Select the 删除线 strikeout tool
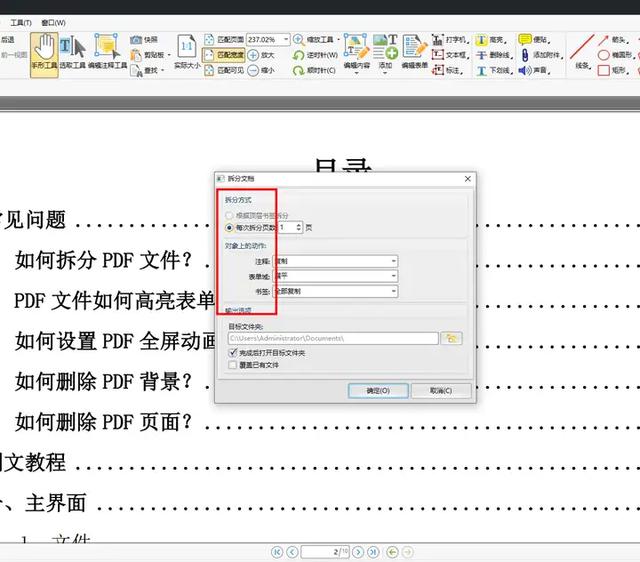Screen dimensions: 640x562 click(x=494, y=55)
